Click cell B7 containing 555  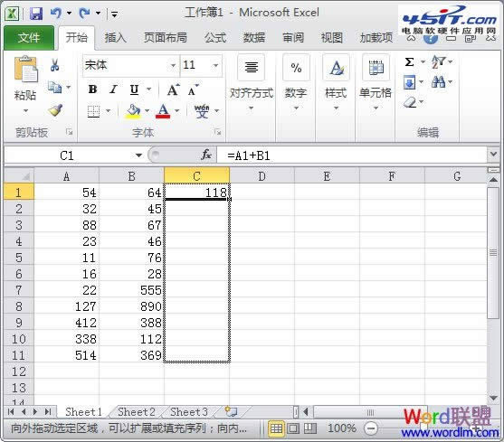click(x=132, y=290)
